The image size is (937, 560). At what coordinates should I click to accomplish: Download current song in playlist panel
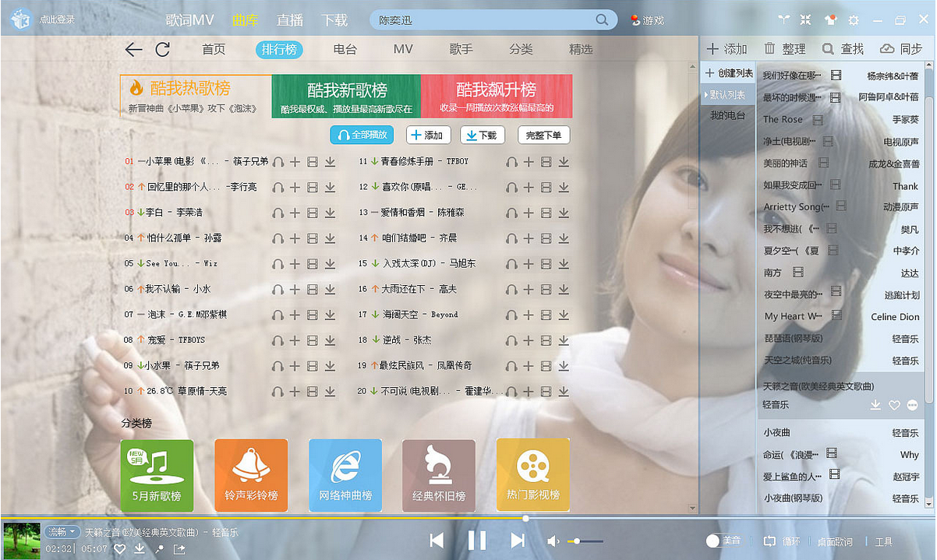pos(875,405)
